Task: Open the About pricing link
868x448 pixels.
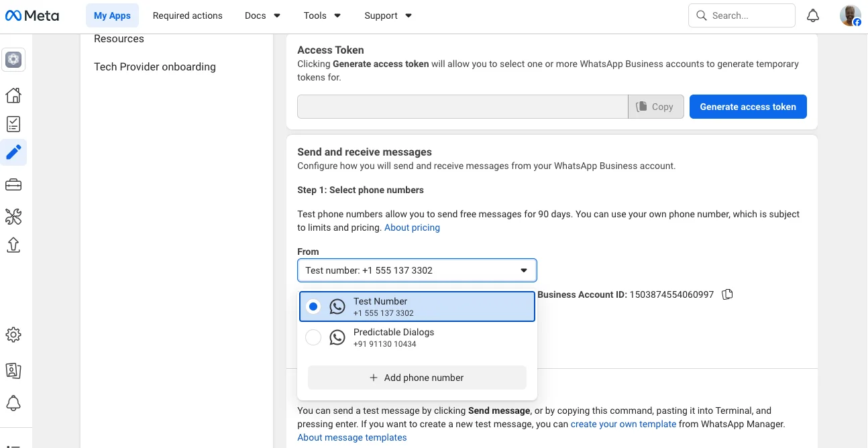Action: pyautogui.click(x=412, y=227)
